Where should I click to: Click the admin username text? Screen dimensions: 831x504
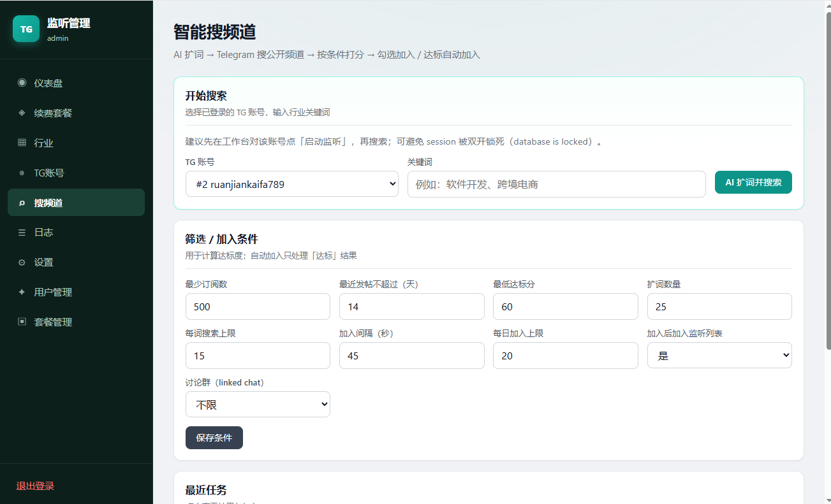58,38
